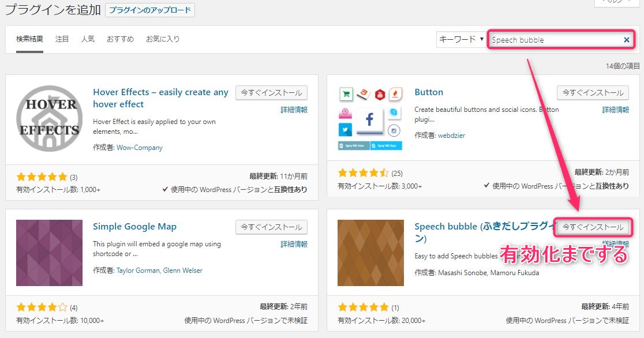Image resolution: width=644 pixels, height=338 pixels.
Task: Clear the Speech bubble search text
Action: pos(626,40)
